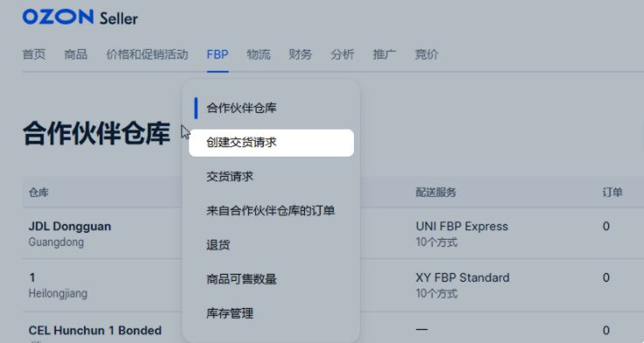644x343 pixels.
Task: Open the 商品 tab
Action: click(76, 54)
